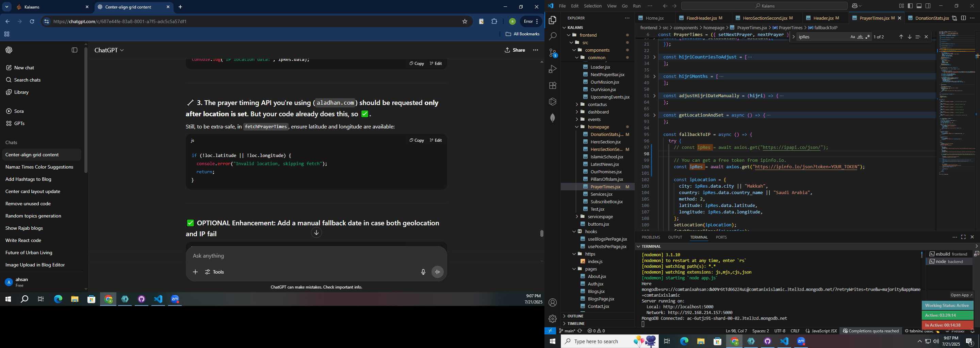Viewport: 980px width, 348px height.
Task: Expand the servicespage folder
Action: pyautogui.click(x=600, y=216)
